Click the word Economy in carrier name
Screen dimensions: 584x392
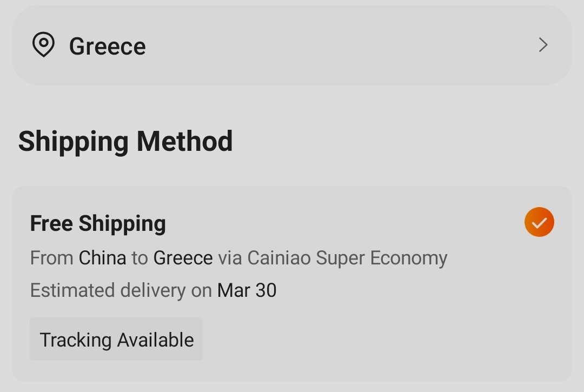tap(409, 259)
